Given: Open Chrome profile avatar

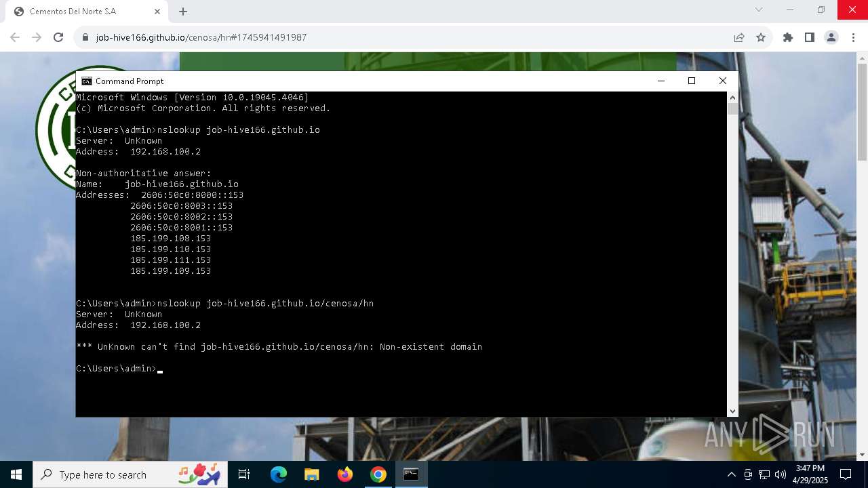Looking at the screenshot, I should tap(831, 37).
